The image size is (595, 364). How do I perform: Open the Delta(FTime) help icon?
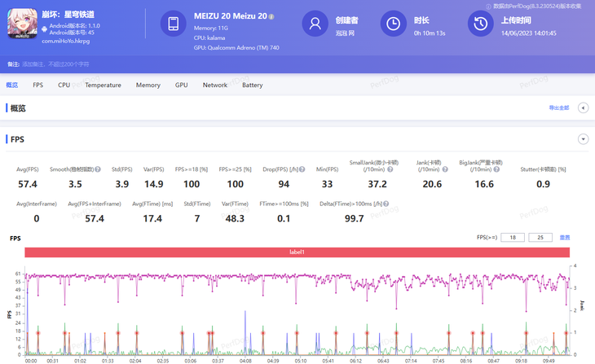click(386, 204)
